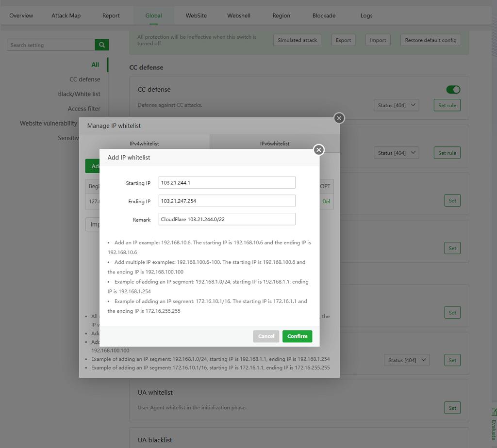
Task: Switch to the Webshell tab
Action: (239, 16)
